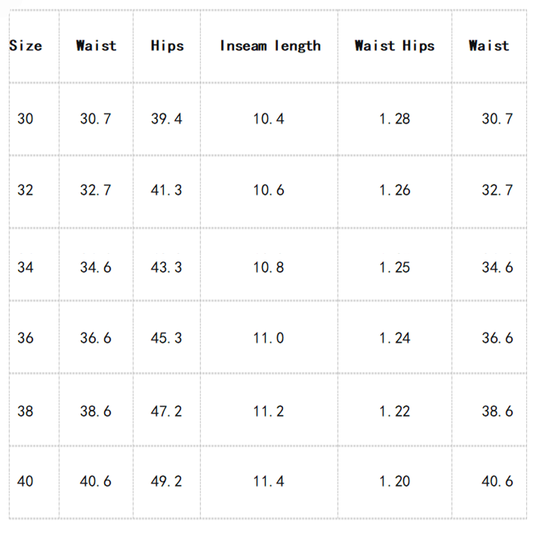The image size is (533, 533).
Task: Select the inseam value 11.4 cell
Action: tap(269, 481)
